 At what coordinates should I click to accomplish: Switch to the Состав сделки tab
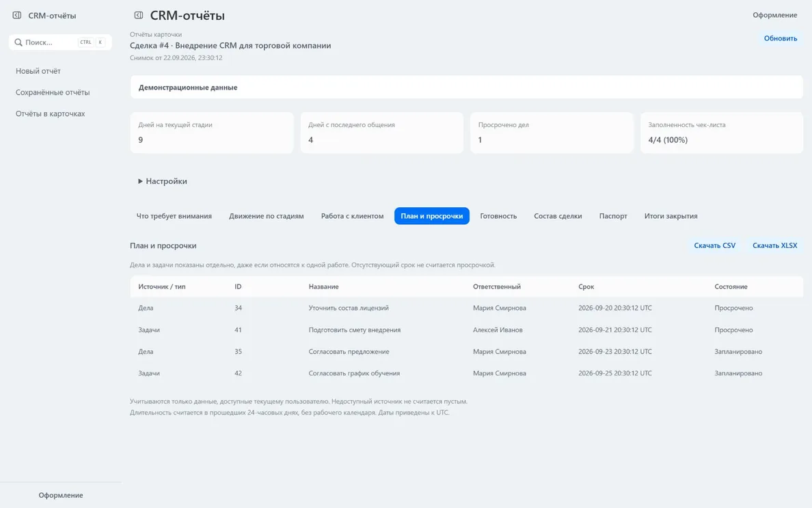[x=558, y=216]
